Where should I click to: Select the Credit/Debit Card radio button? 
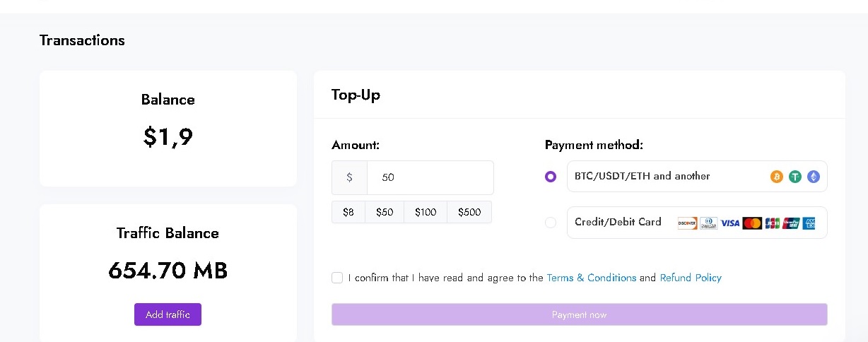coord(551,223)
